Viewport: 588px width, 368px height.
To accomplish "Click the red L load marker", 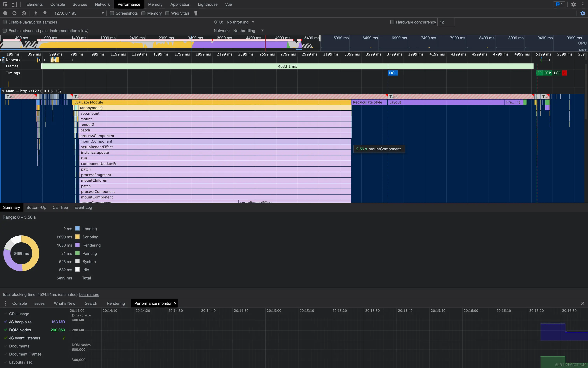I will [x=564, y=73].
